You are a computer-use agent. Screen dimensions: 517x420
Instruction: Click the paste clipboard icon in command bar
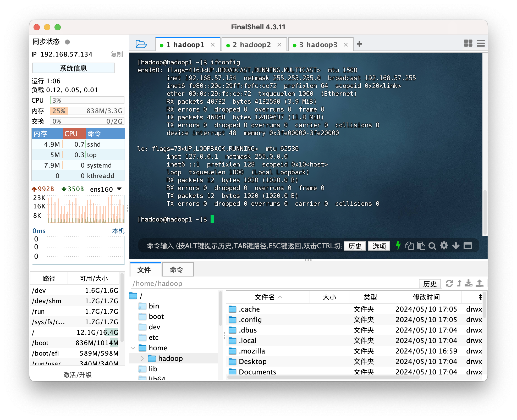coord(421,246)
